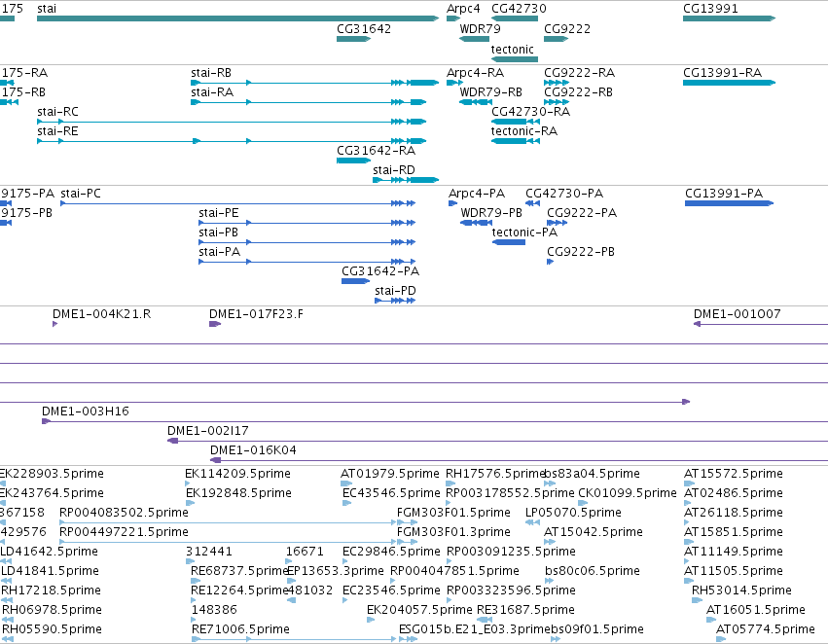Click protein stai-PA label
This screenshot has width=828, height=644.
coord(219,252)
